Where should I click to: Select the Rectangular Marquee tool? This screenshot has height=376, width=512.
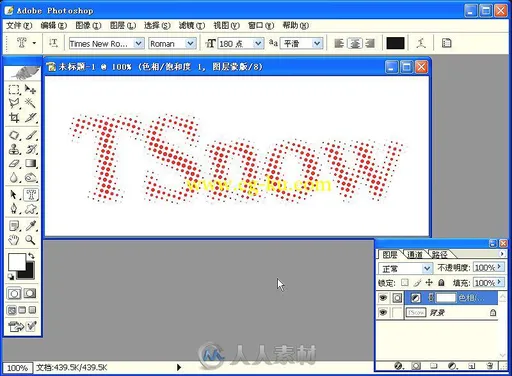pyautogui.click(x=14, y=90)
